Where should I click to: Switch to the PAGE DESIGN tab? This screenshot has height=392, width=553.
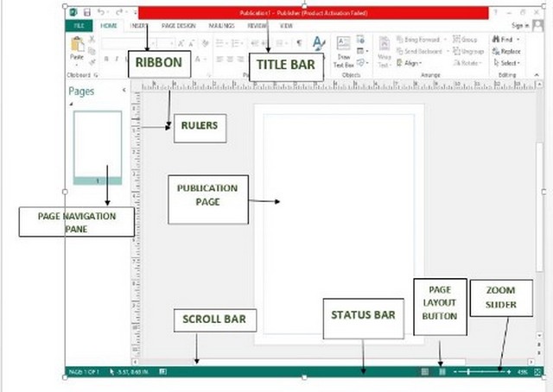[178, 27]
